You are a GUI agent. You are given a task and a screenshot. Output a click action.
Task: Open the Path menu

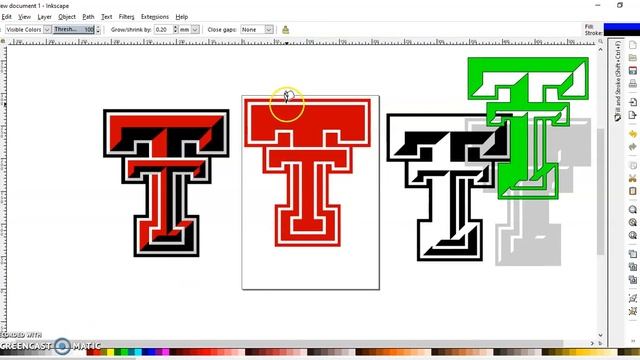click(x=88, y=17)
